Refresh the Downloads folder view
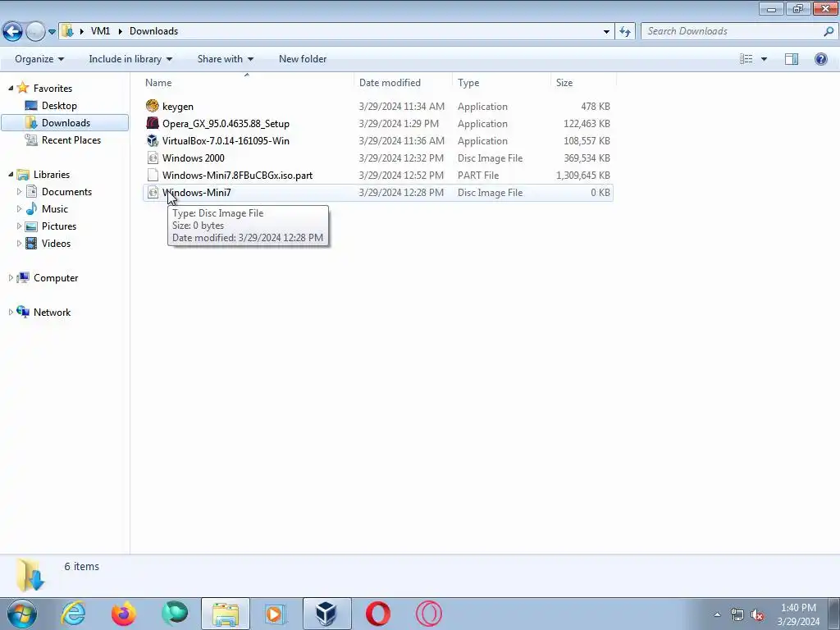Screen dimensions: 840x630 tap(625, 31)
